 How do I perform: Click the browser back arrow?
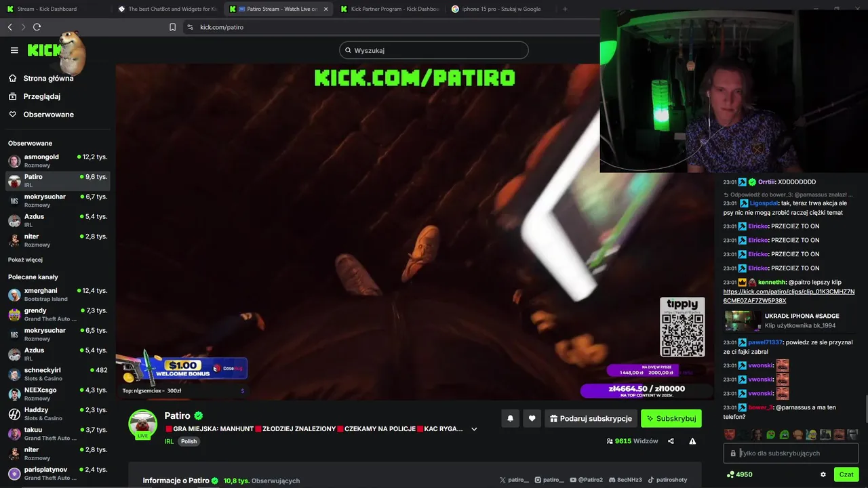pyautogui.click(x=10, y=27)
